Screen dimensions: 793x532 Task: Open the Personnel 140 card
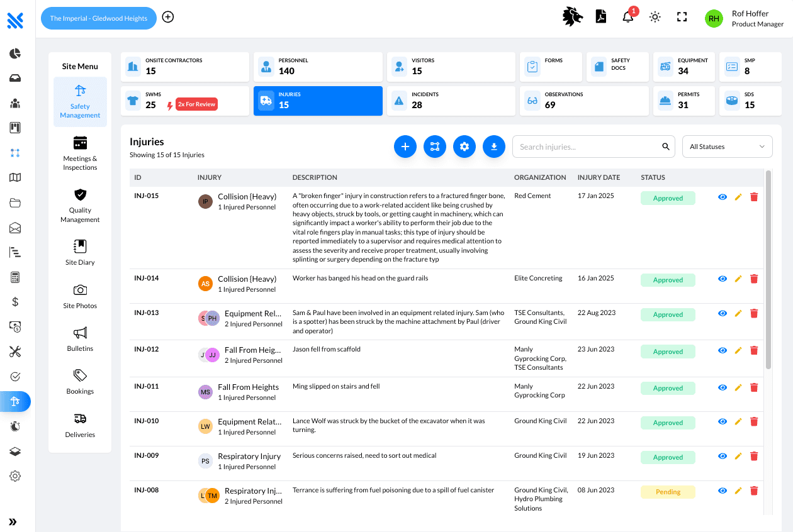click(x=318, y=67)
